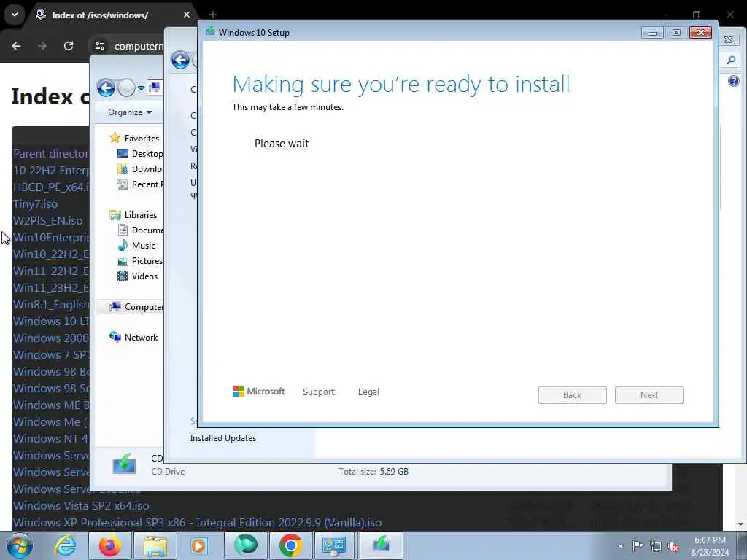Viewport: 747px width, 560px height.
Task: Open the muted volume tray icon
Action: click(x=673, y=547)
